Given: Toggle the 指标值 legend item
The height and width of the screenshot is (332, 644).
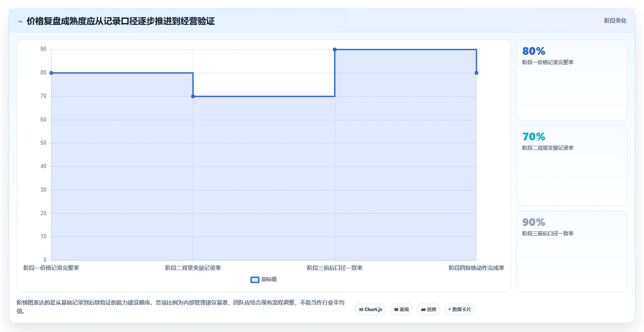Looking at the screenshot, I should coord(264,279).
